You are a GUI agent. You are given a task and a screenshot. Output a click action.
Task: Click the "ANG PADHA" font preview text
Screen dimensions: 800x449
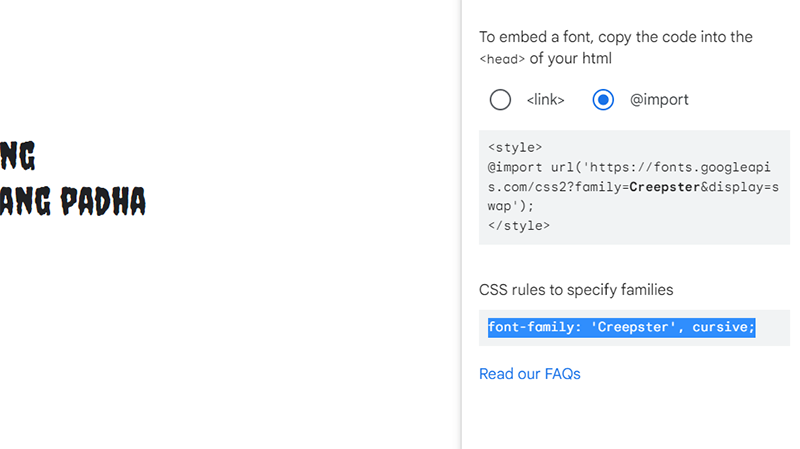73,200
